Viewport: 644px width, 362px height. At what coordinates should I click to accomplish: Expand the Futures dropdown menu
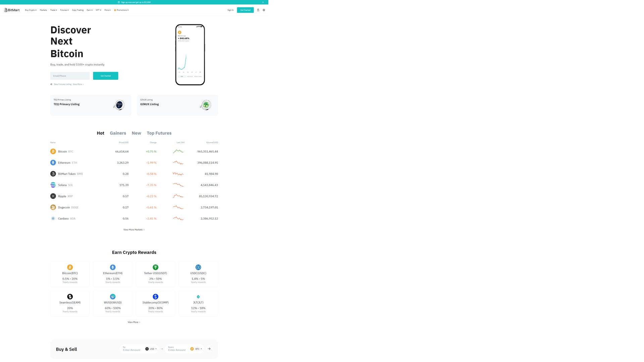click(64, 10)
